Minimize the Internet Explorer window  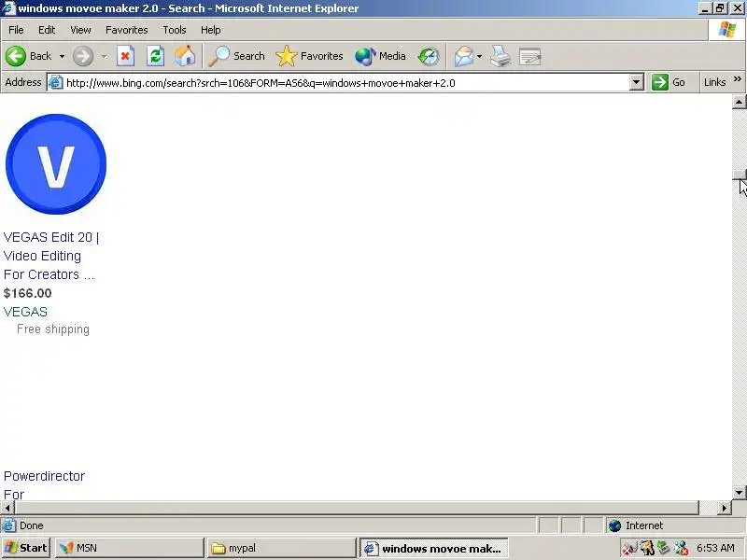click(706, 8)
